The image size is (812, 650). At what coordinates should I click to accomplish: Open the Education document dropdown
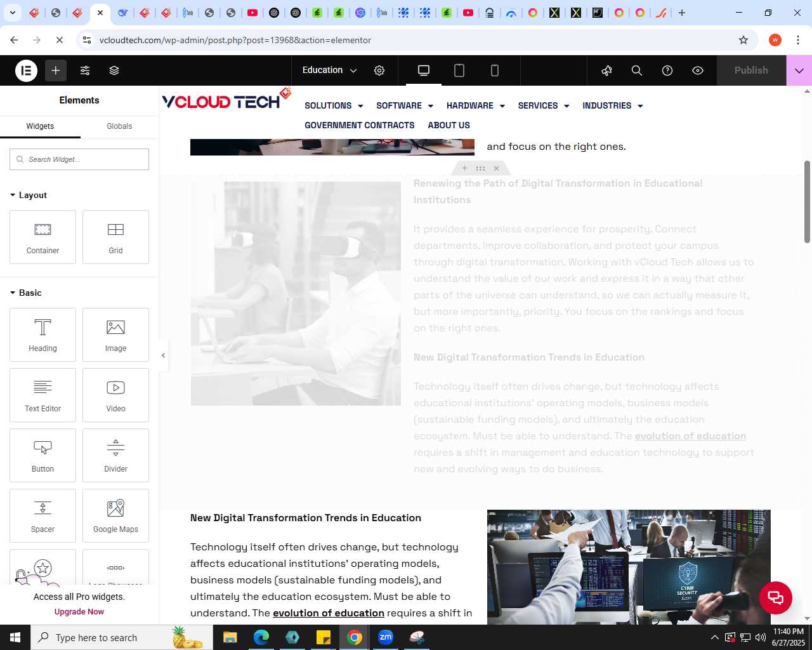click(330, 70)
